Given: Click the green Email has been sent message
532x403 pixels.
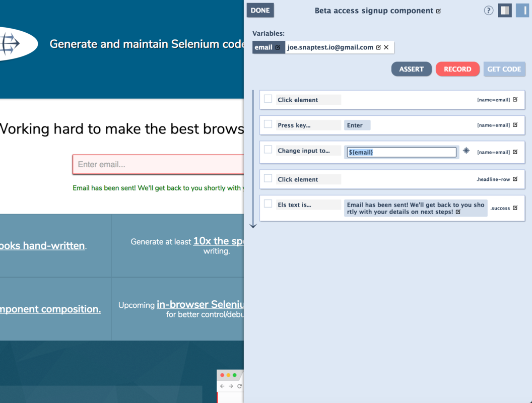Looking at the screenshot, I should pos(158,188).
